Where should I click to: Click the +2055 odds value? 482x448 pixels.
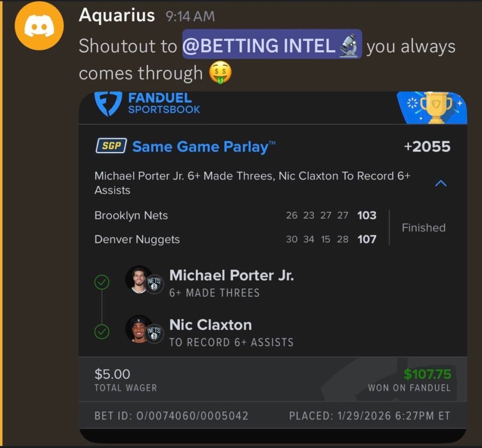coord(427,146)
